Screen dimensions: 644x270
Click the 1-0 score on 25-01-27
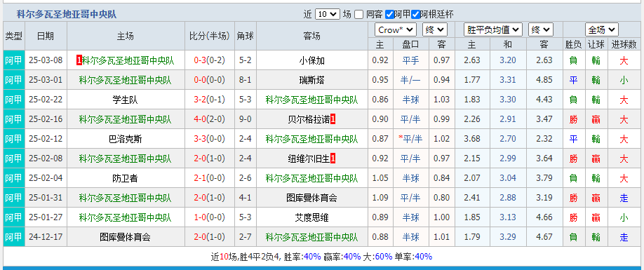(200, 217)
